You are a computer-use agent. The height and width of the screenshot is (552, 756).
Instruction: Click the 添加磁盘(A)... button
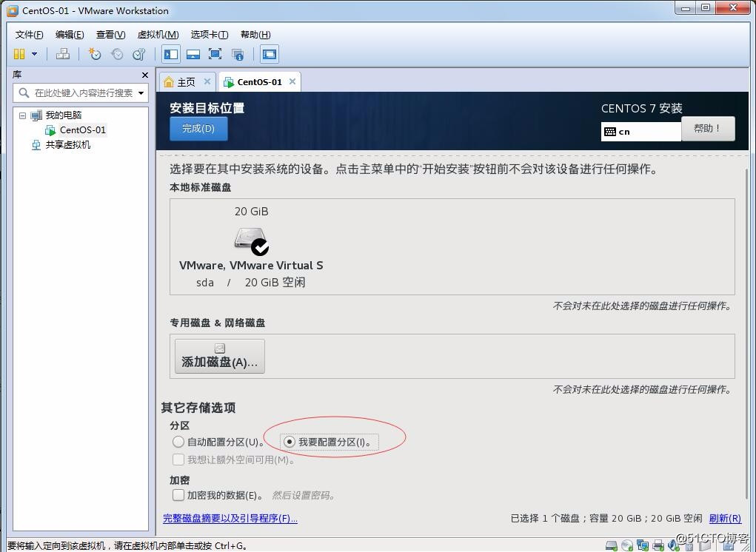point(219,356)
